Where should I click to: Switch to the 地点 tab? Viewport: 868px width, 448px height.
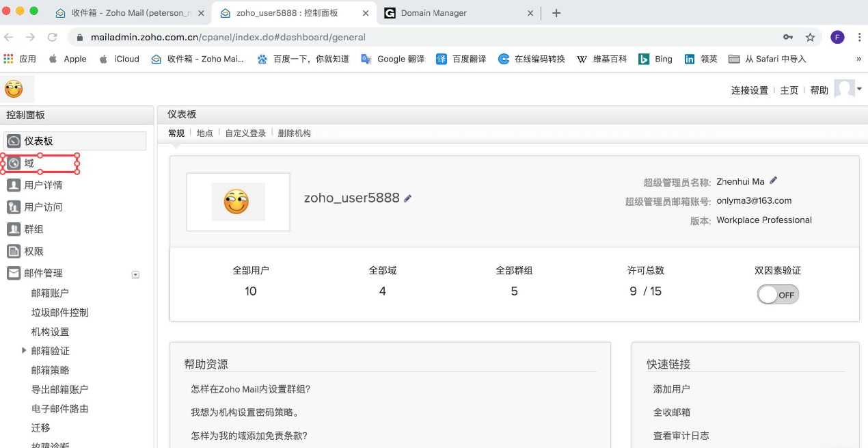(204, 133)
